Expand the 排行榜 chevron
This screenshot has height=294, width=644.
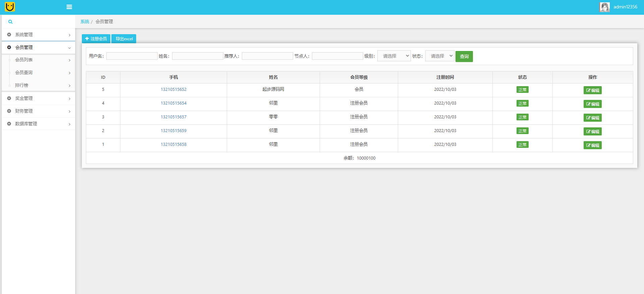pos(69,86)
